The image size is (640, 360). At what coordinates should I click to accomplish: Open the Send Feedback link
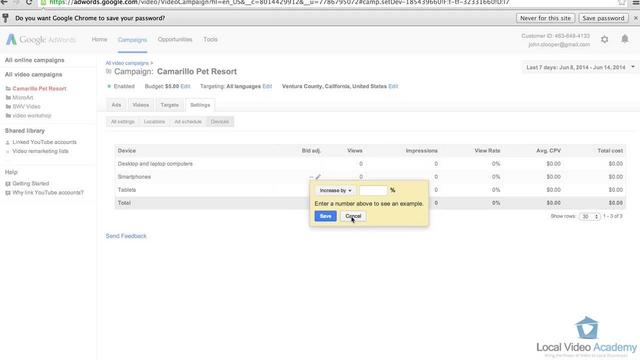point(126,236)
